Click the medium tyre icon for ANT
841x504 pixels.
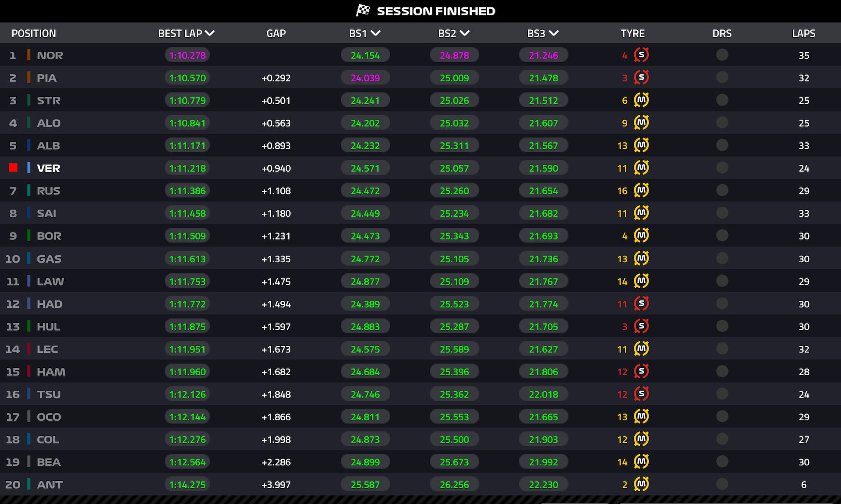point(641,484)
